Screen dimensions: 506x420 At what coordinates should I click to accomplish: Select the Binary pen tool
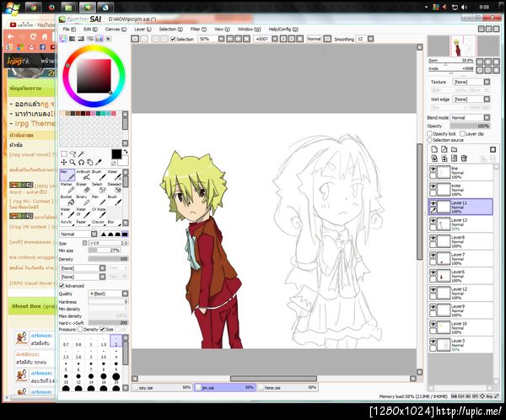[x=83, y=200]
